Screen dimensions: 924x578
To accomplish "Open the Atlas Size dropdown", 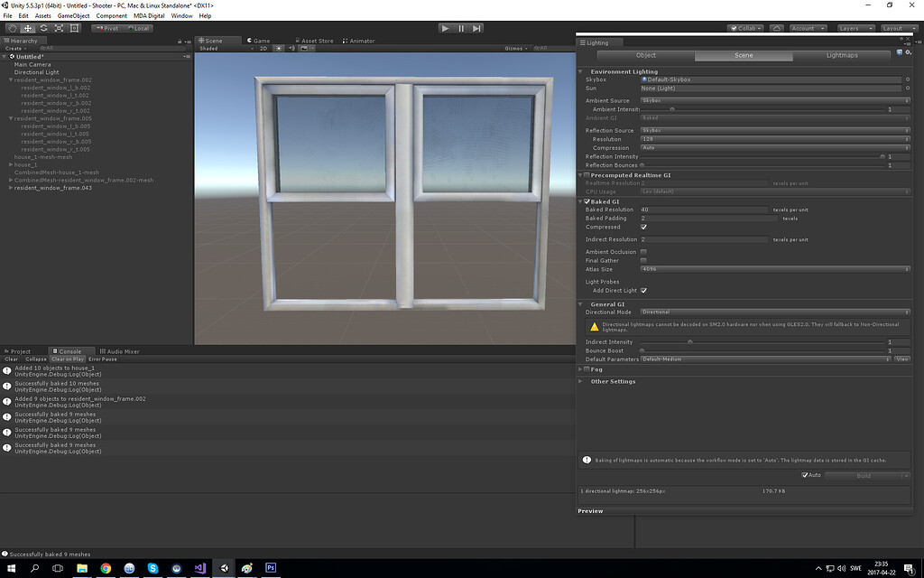I will click(776, 268).
